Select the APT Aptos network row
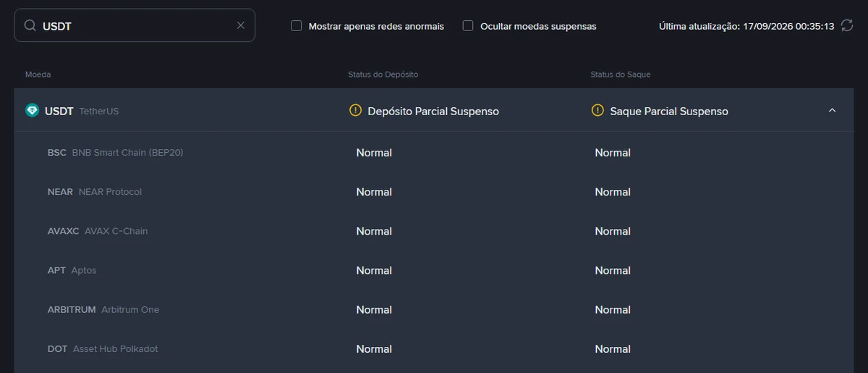This screenshot has height=373, width=868. (434, 270)
